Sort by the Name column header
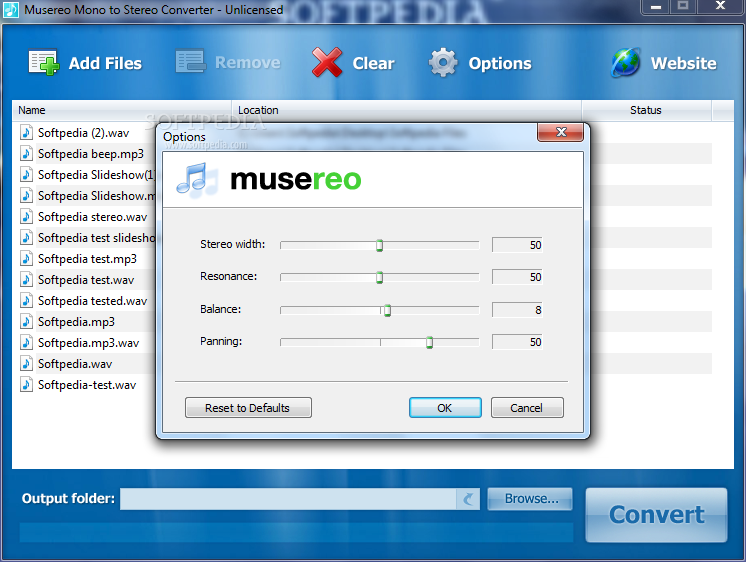This screenshot has height=562, width=746. [x=121, y=110]
